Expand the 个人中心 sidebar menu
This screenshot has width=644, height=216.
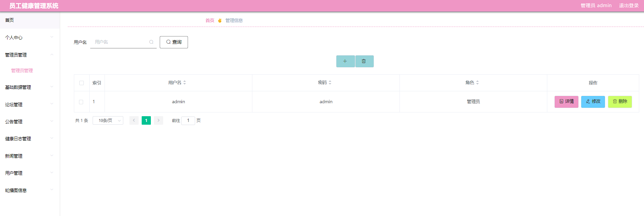click(30, 37)
